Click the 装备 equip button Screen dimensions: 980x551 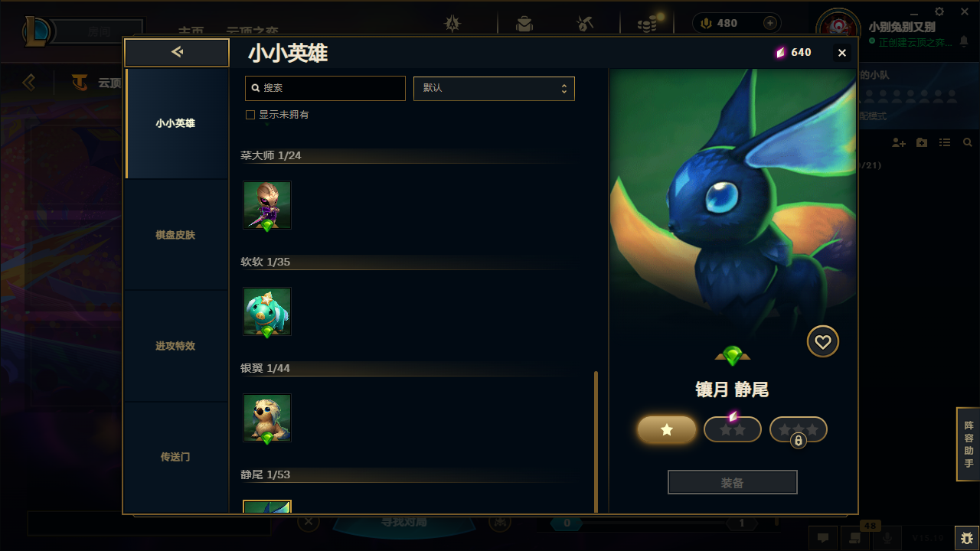click(x=733, y=483)
